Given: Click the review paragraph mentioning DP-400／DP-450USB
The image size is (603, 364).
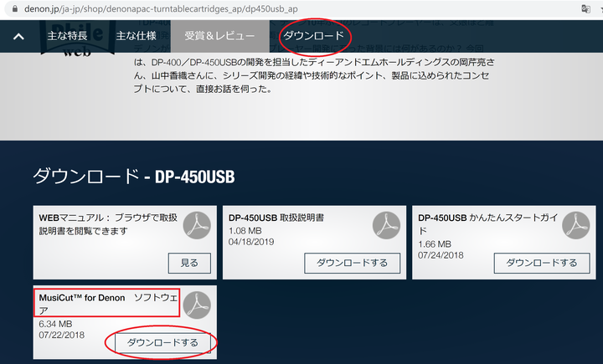Looking at the screenshot, I should [314, 75].
